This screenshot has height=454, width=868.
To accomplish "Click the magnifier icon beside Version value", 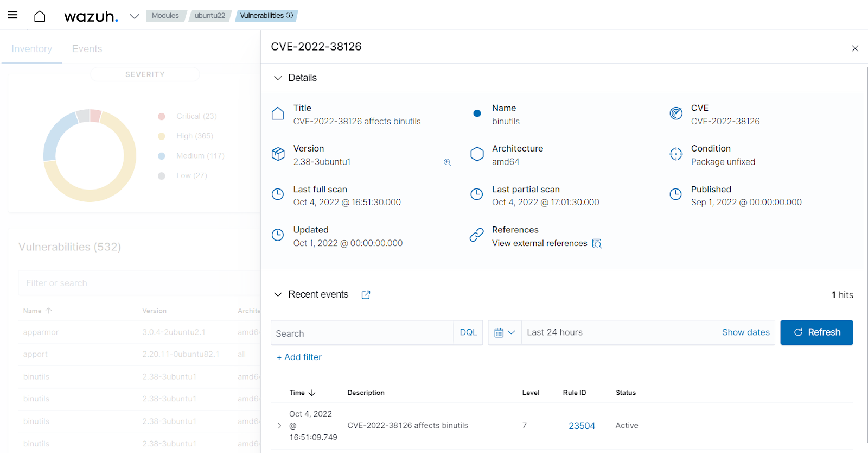I will point(447,162).
